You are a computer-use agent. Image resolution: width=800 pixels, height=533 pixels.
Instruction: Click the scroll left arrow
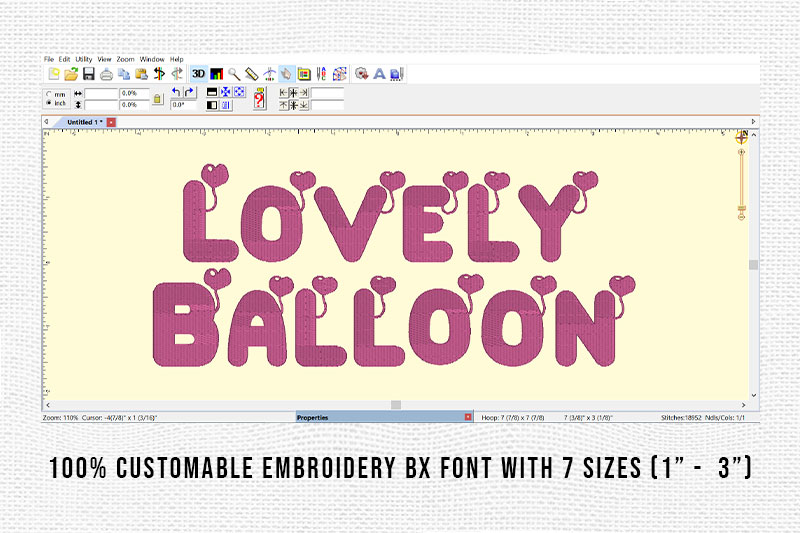point(48,405)
